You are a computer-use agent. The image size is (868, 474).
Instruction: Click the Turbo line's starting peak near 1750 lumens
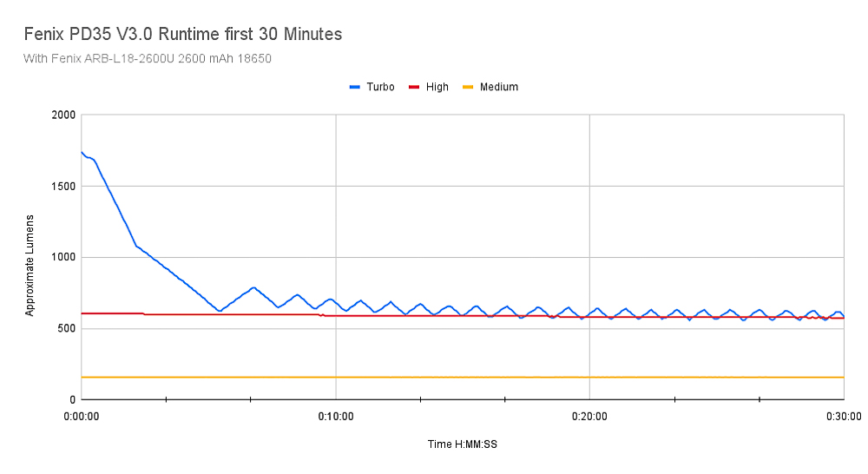pos(82,153)
